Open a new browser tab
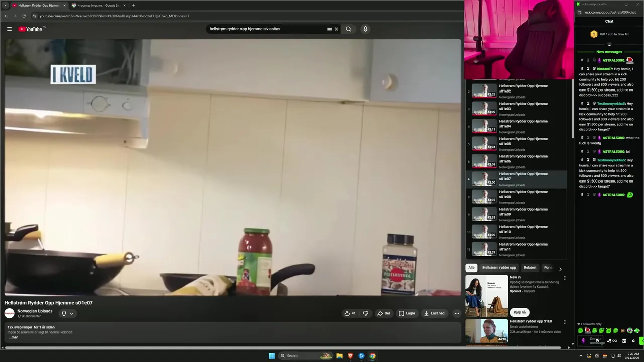 coord(133,5)
